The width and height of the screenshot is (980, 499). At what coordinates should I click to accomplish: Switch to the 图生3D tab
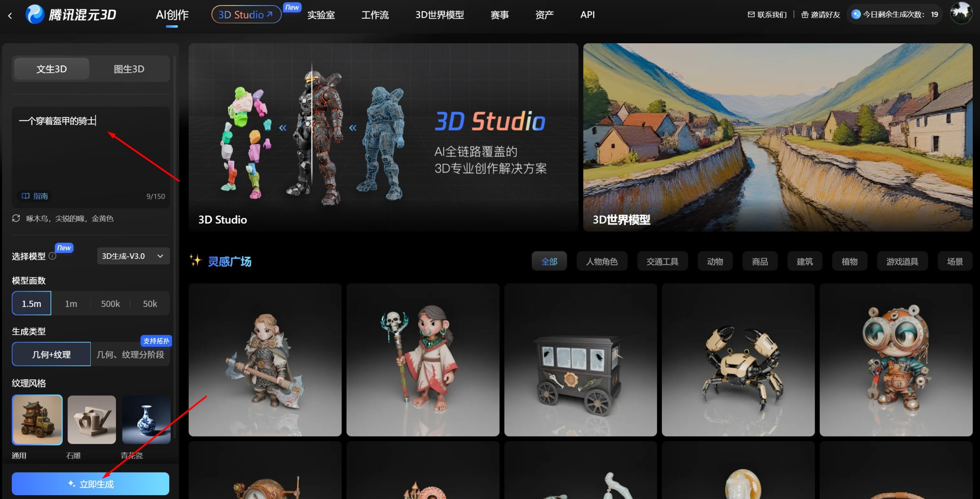pos(129,69)
